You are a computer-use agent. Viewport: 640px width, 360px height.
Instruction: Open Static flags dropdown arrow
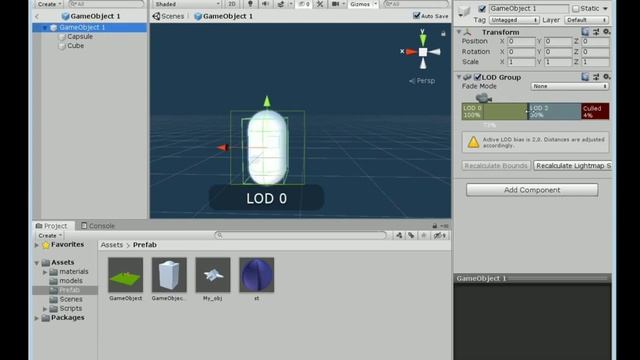[x=606, y=9]
